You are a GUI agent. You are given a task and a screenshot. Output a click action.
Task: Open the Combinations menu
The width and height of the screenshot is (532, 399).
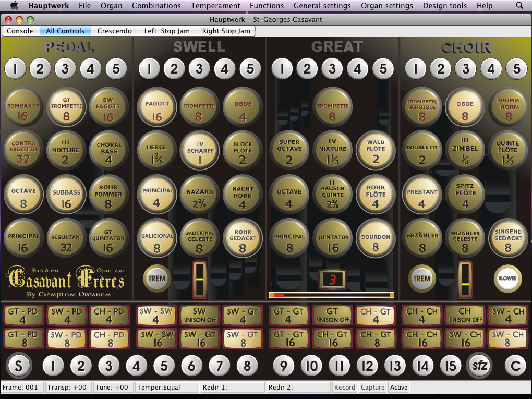tap(156, 5)
